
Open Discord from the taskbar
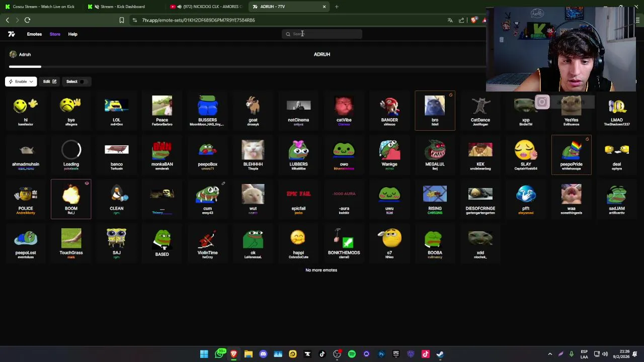(263, 354)
